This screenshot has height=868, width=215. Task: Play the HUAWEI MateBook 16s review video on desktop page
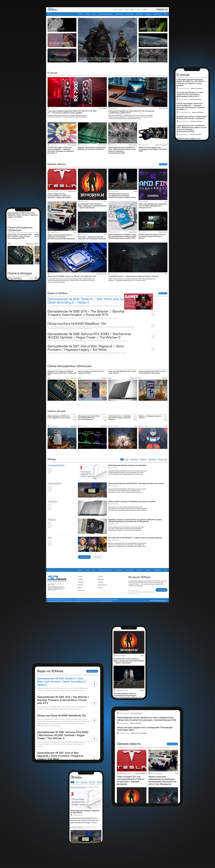tap(153, 326)
